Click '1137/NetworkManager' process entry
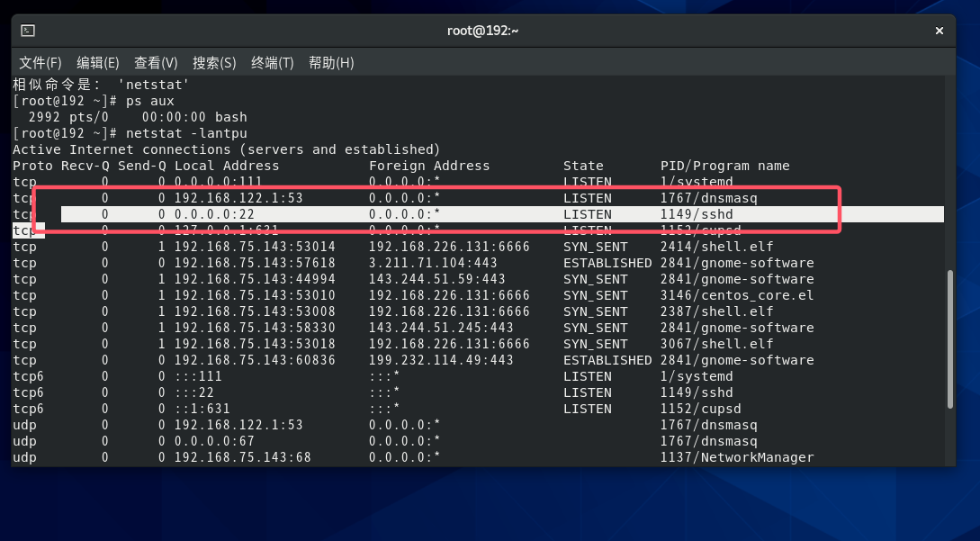Viewport: 980px width, 541px height. pyautogui.click(x=738, y=458)
